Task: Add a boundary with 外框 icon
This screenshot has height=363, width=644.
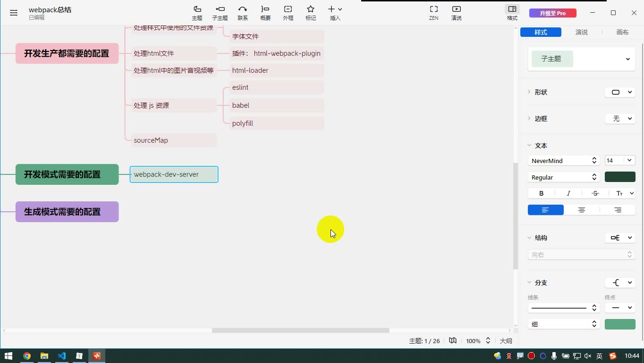Action: point(288,13)
